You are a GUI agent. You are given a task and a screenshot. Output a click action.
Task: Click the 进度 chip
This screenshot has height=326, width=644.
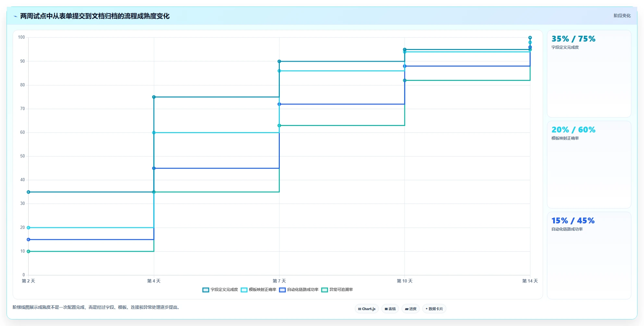point(411,309)
